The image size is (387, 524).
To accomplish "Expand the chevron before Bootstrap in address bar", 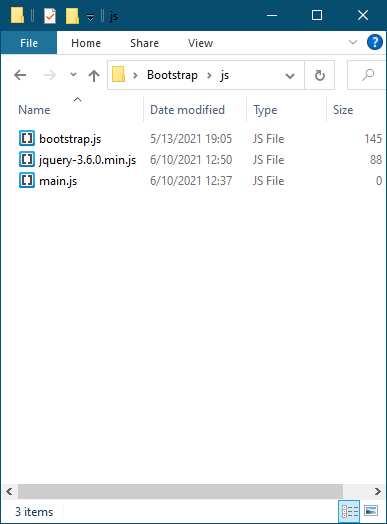I will click(x=135, y=76).
